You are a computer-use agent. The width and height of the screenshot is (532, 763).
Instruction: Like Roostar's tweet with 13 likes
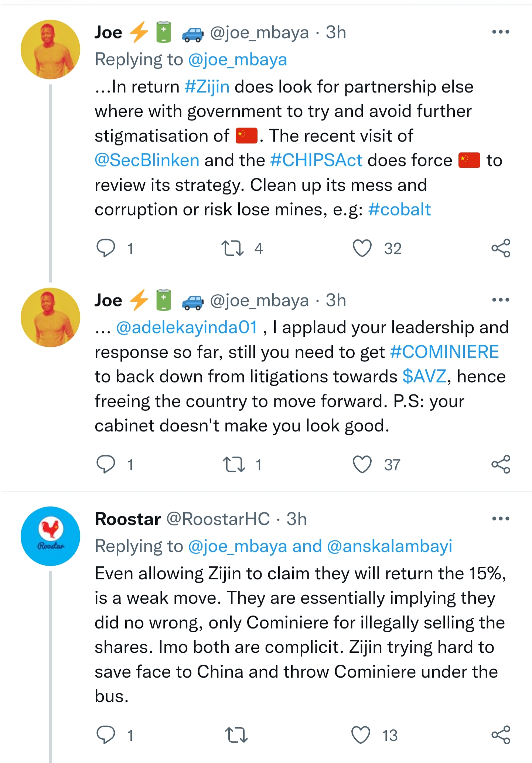361,735
